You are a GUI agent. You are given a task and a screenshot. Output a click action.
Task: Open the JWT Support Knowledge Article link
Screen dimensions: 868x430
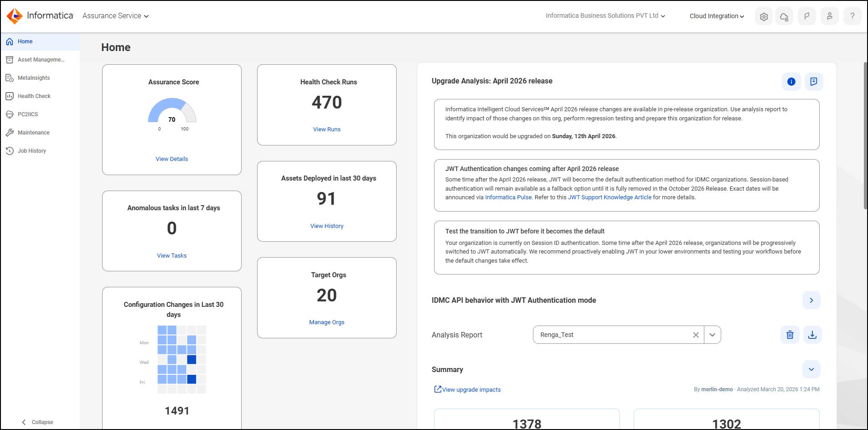[610, 197]
